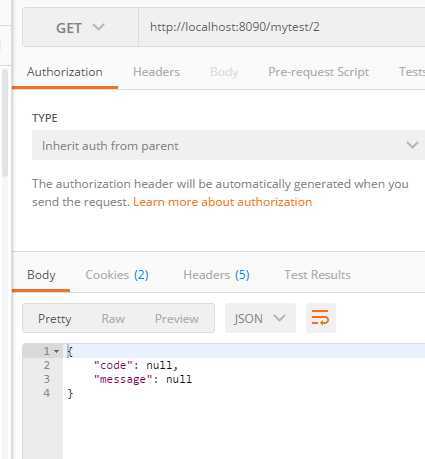
Task: Click the left sidebar scrollbar
Action: point(4,123)
